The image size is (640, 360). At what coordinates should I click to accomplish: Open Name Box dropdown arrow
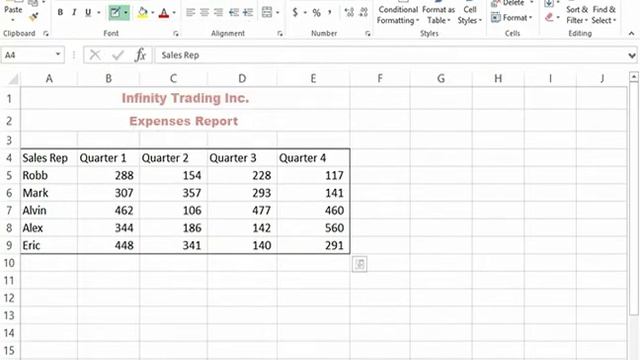(58, 54)
